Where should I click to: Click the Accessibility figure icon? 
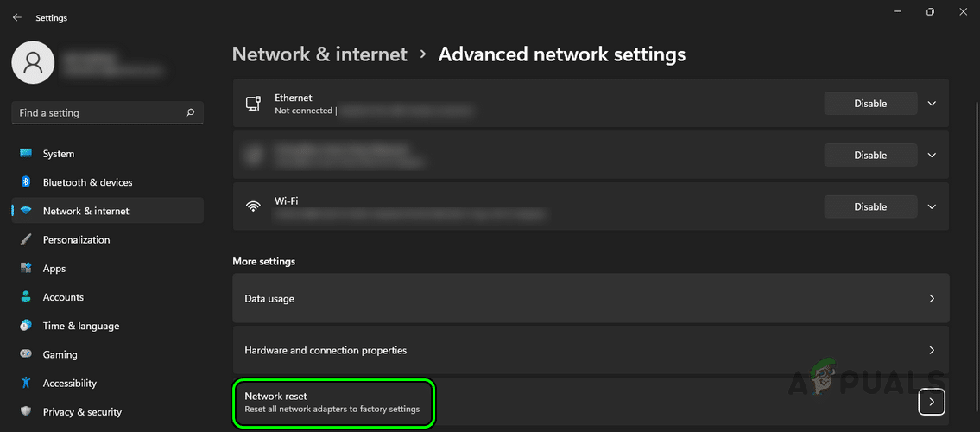click(x=26, y=383)
